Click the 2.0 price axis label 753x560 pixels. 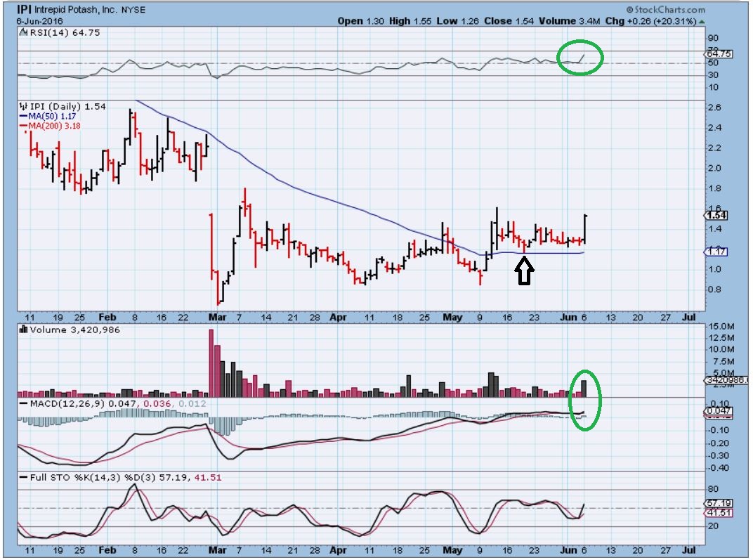tap(714, 168)
